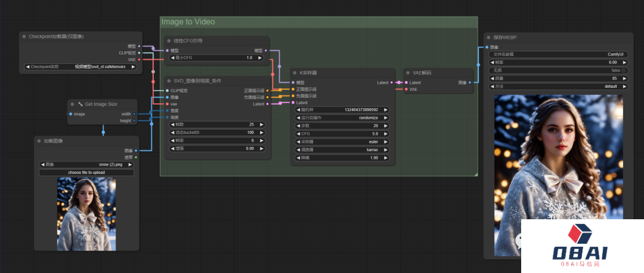The width and height of the screenshot is (644, 273).
Task: Click the loaded snow image thumbnail
Action: pos(86,214)
